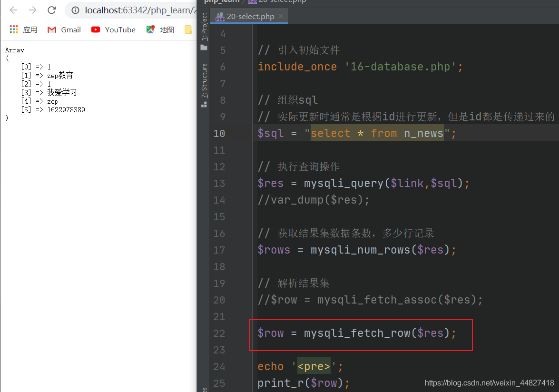Click the // 组织sql comment

tap(288, 100)
